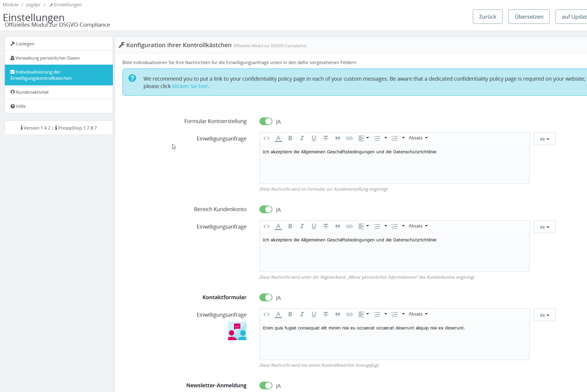
Task: Click Italic icon in Kontaktformular editor
Action: click(302, 314)
